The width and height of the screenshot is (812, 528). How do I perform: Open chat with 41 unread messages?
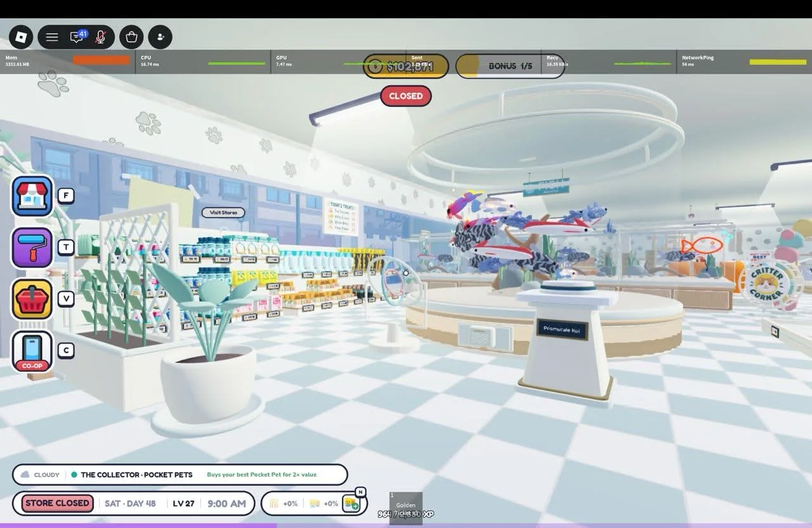[x=77, y=37]
